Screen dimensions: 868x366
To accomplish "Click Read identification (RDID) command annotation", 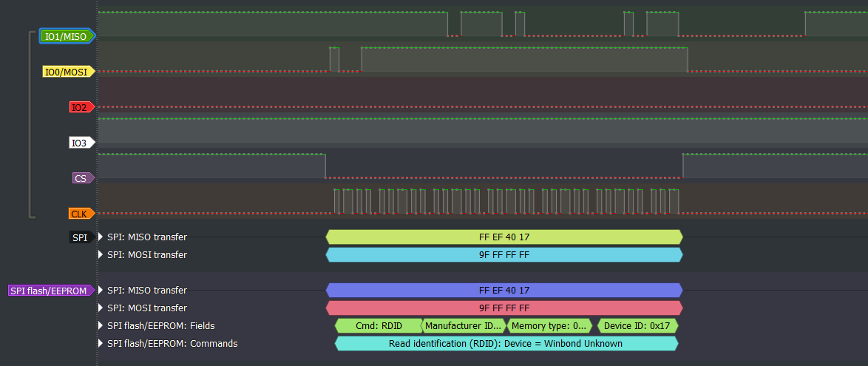I will point(506,343).
